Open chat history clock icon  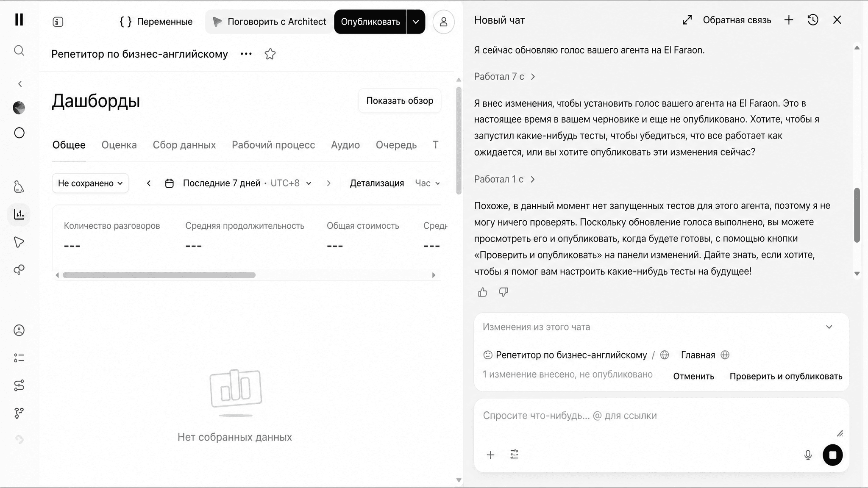pos(813,20)
